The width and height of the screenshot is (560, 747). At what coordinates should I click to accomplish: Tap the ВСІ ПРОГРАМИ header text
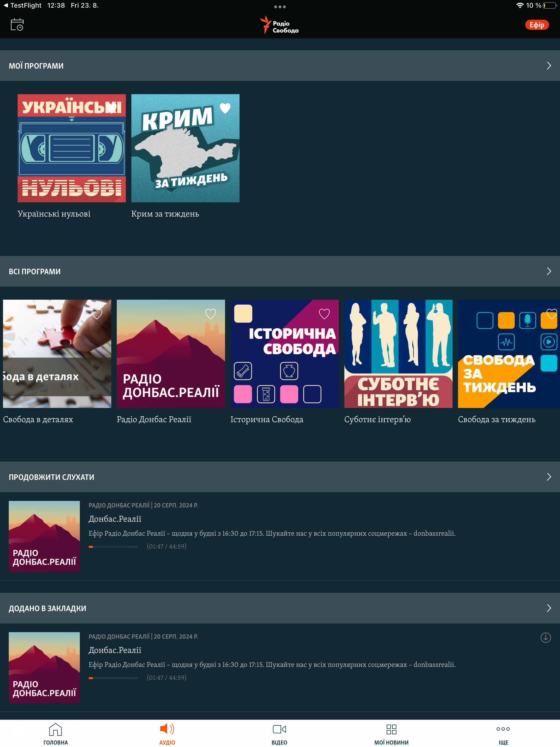(35, 272)
